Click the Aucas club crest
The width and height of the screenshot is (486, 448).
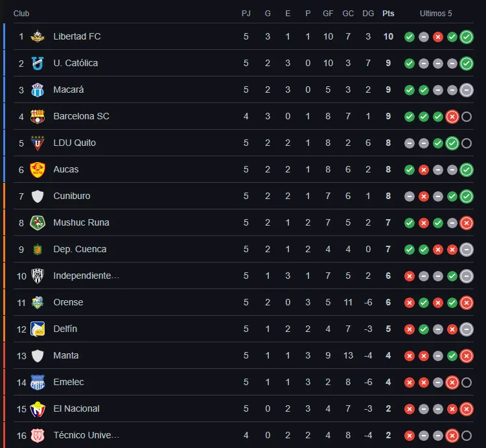pos(38,169)
